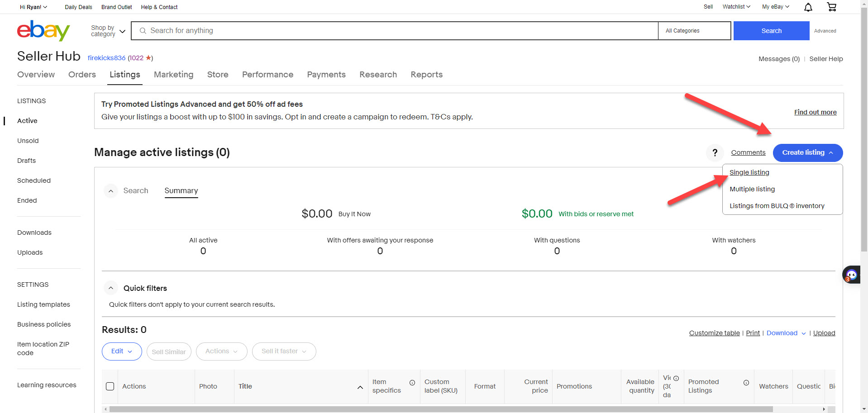
Task: Open the firekicks836 seller profile link
Action: (106, 58)
